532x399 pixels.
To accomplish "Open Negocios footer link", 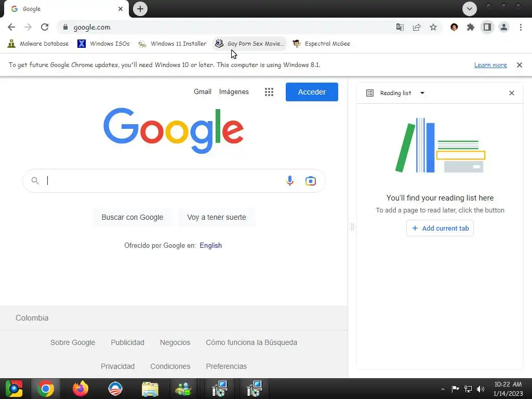I will tap(175, 342).
